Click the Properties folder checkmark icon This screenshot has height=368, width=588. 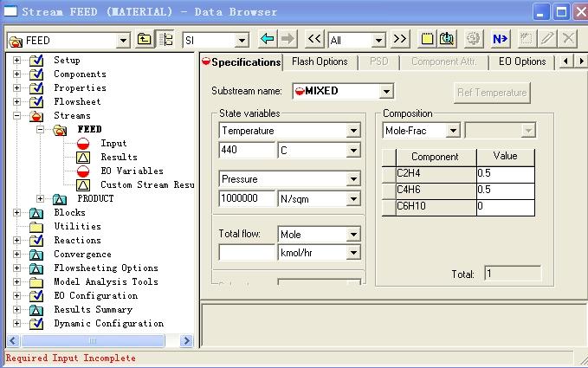[x=36, y=88]
